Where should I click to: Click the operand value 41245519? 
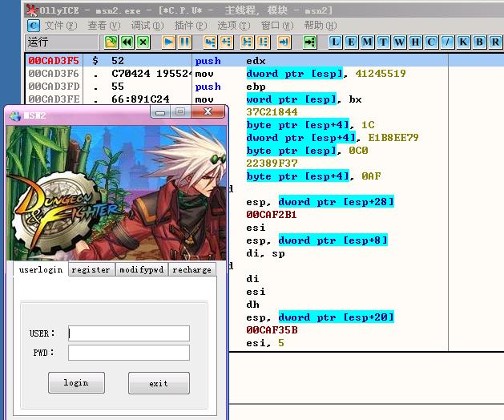click(x=381, y=73)
